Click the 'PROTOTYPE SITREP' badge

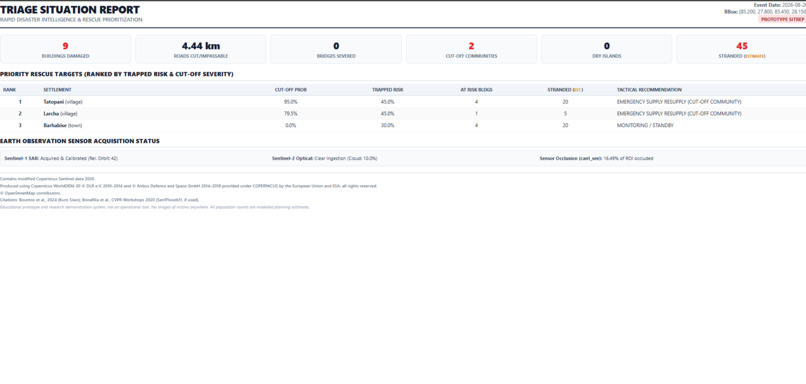[782, 19]
